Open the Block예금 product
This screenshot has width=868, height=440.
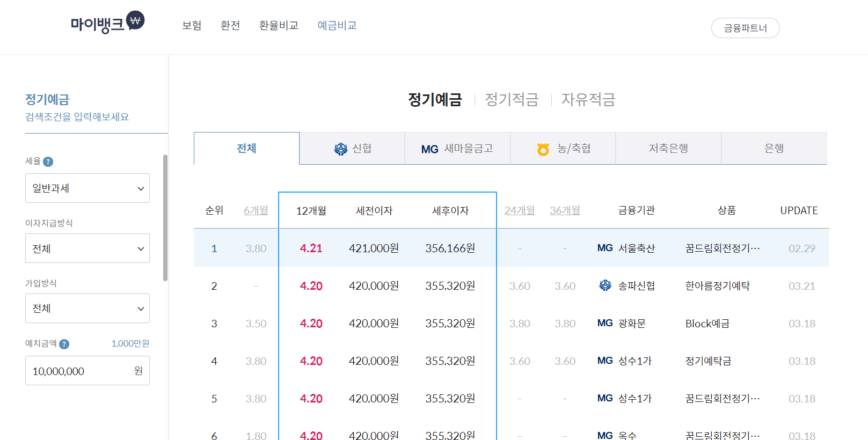point(707,323)
